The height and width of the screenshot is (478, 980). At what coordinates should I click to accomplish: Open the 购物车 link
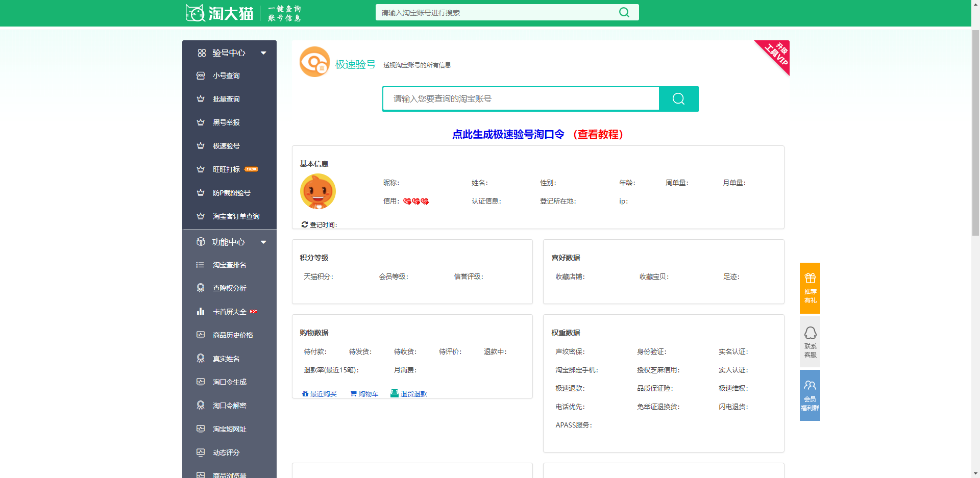(x=364, y=394)
